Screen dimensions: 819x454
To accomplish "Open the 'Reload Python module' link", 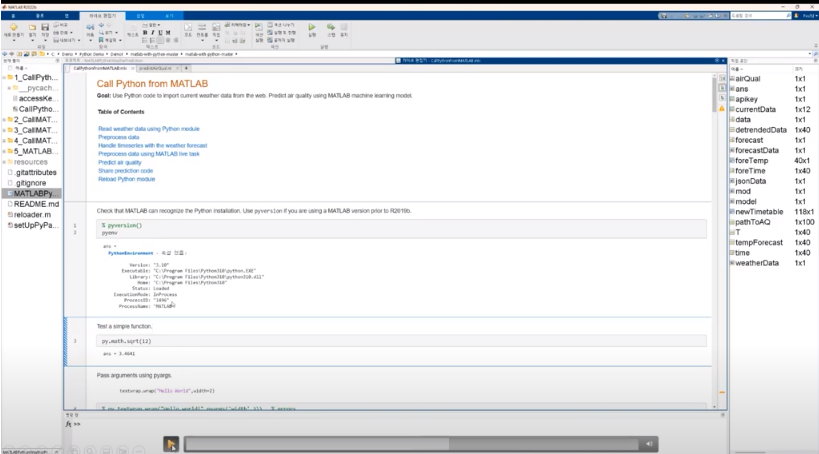I will click(x=126, y=179).
